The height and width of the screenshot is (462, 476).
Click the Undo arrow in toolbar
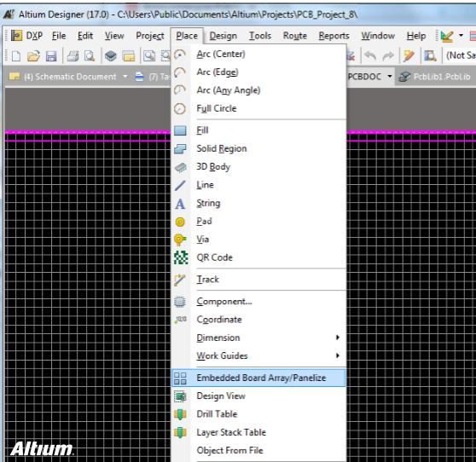coord(370,55)
